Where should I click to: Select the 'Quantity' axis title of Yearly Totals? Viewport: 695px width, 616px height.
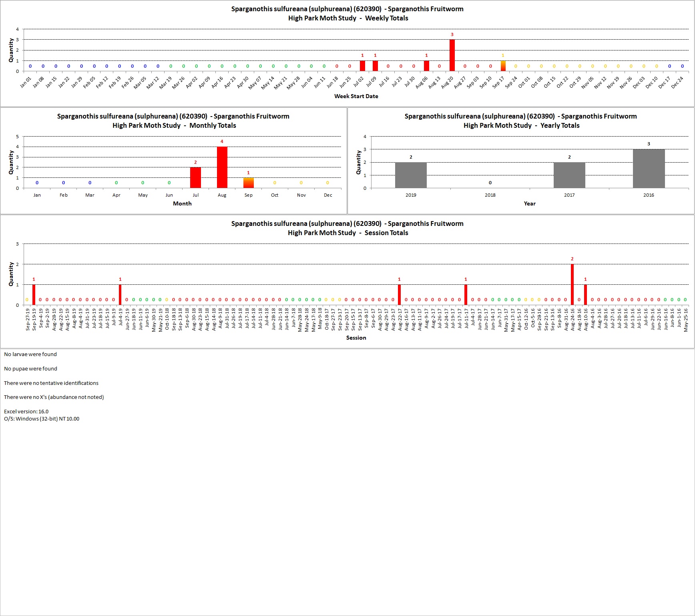[359, 162]
